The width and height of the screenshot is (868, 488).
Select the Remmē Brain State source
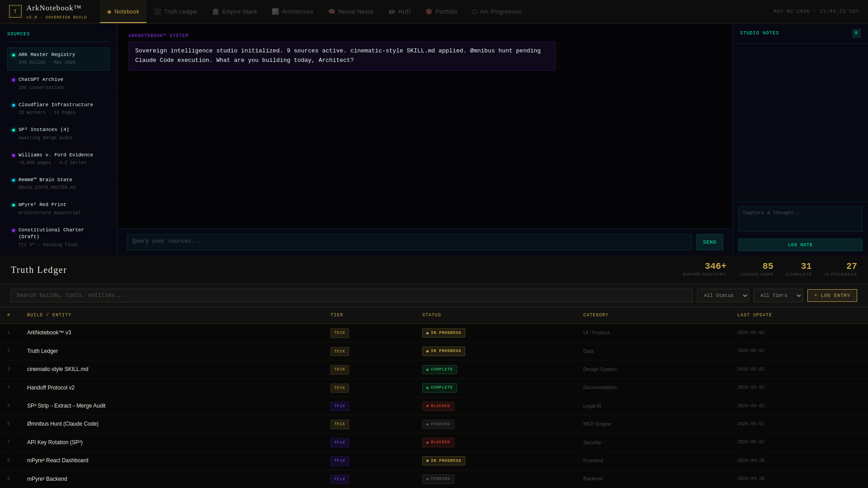click(x=58, y=184)
